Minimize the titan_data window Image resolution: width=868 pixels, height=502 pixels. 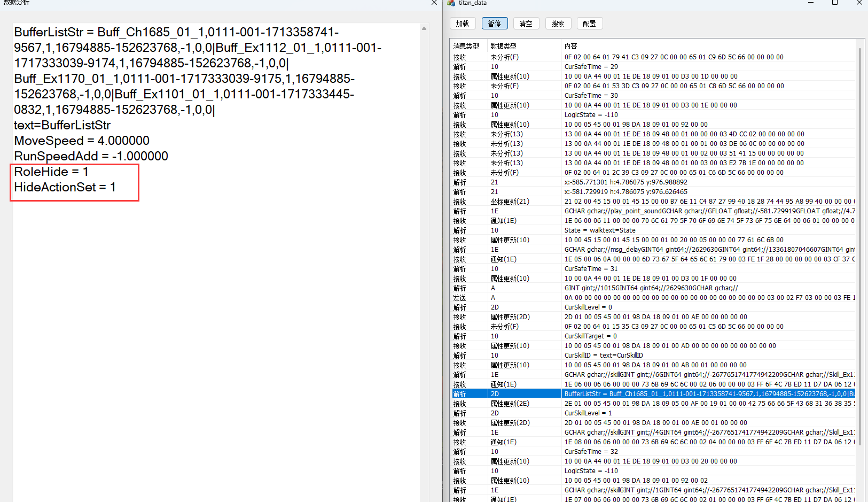(x=811, y=3)
